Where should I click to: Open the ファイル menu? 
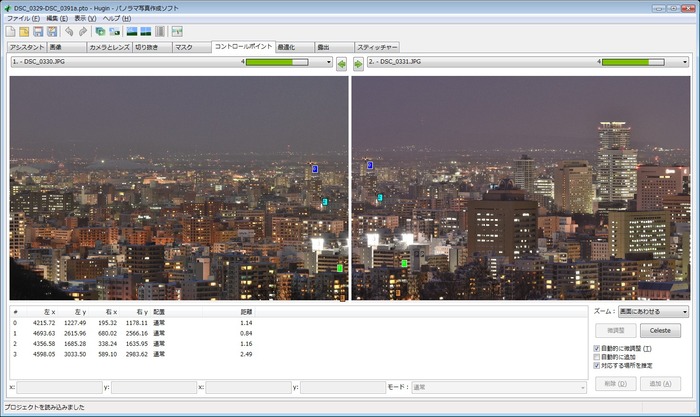tap(23, 18)
